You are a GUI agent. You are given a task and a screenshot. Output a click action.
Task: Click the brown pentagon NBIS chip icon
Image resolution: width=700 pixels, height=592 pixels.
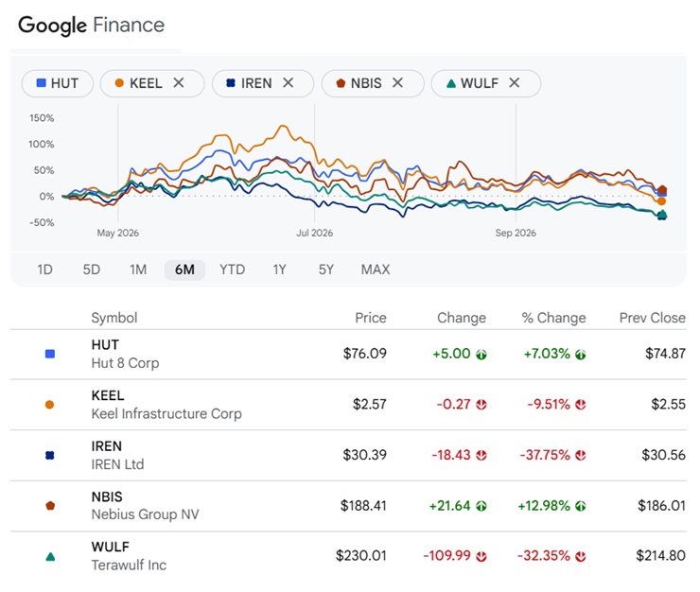tap(341, 83)
